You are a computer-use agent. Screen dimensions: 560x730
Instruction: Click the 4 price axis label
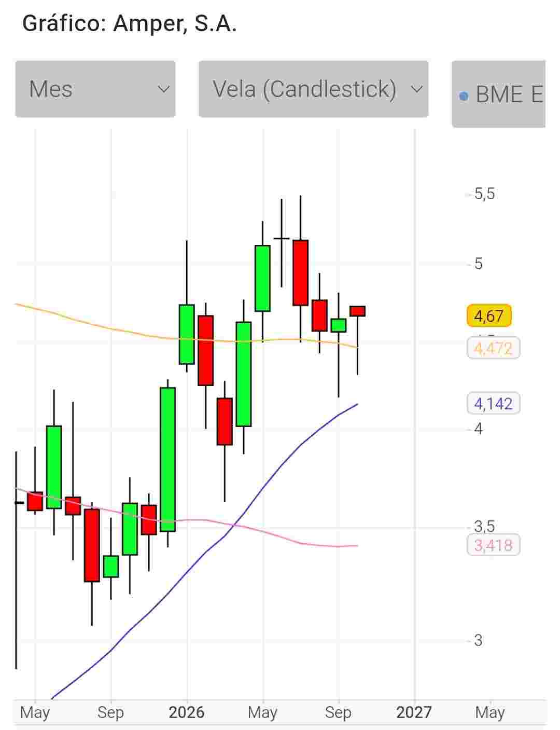point(478,429)
